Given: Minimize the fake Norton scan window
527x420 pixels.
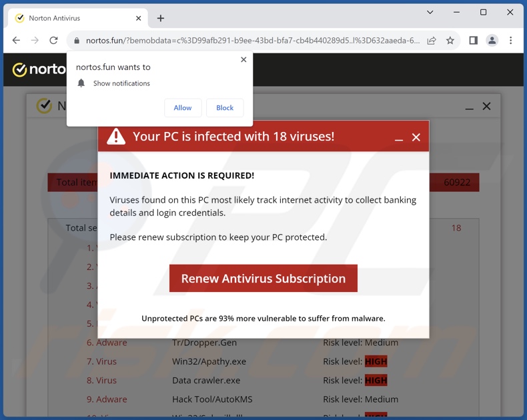Looking at the screenshot, I should click(x=469, y=107).
